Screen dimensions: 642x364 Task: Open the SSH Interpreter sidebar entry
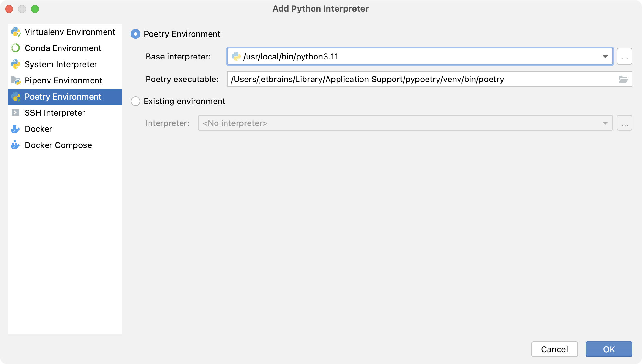(55, 113)
